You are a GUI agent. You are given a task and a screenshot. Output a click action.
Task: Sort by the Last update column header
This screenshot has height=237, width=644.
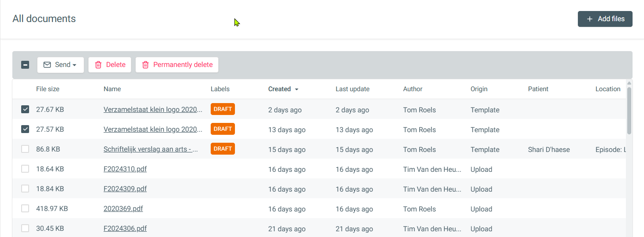tap(352, 89)
